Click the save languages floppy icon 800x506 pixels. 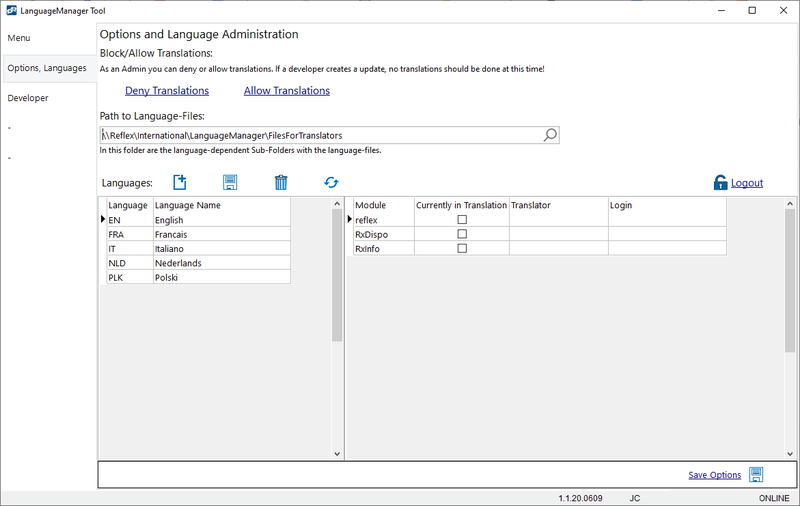pyautogui.click(x=230, y=182)
